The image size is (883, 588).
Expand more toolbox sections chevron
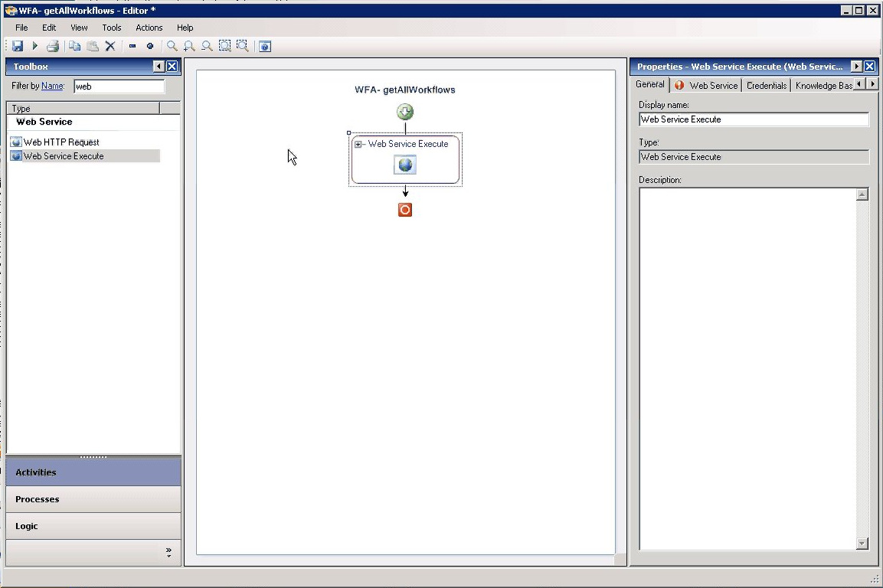tap(168, 553)
